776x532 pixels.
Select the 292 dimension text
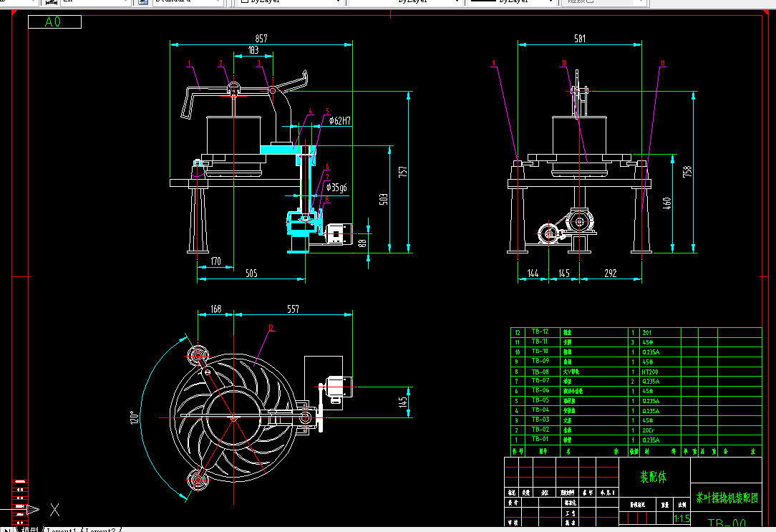(x=610, y=274)
